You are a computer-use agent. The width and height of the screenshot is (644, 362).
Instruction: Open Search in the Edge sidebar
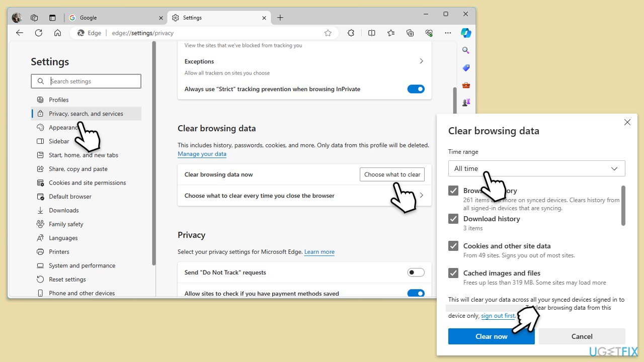tap(466, 50)
